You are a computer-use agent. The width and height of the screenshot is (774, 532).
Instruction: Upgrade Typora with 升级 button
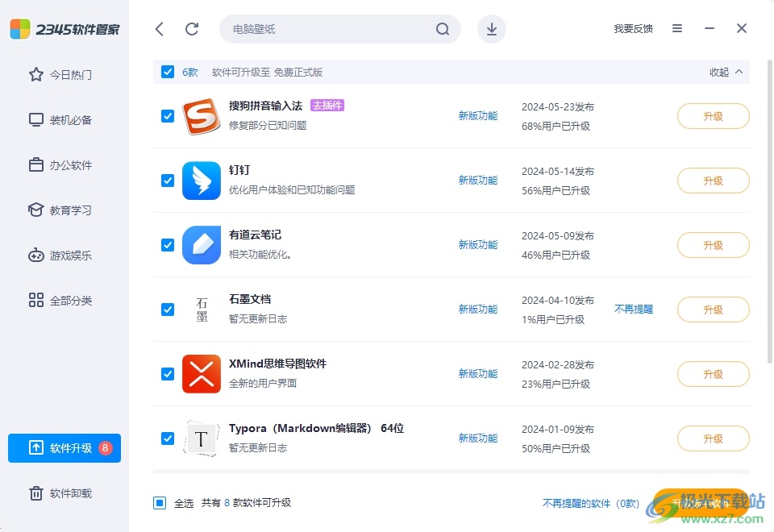pyautogui.click(x=714, y=438)
